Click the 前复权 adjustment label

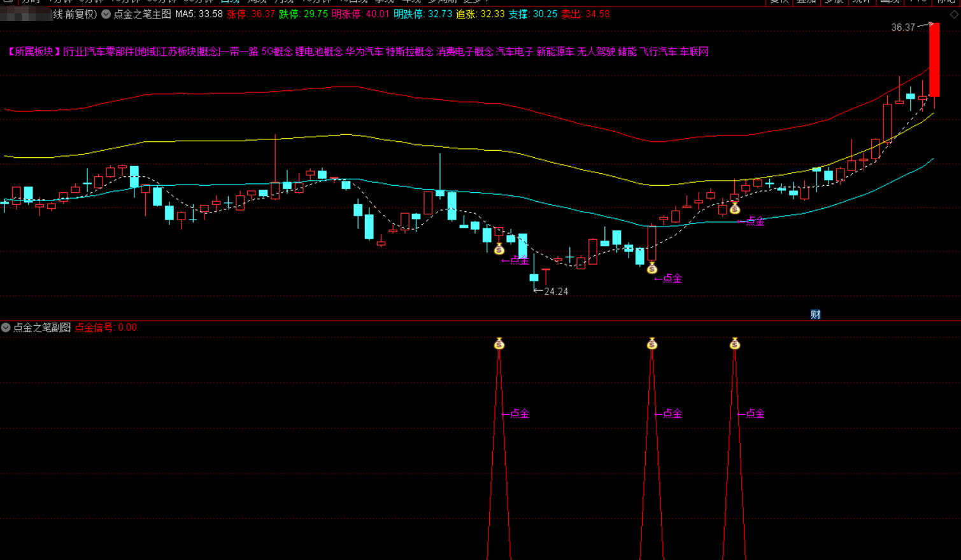coord(79,14)
